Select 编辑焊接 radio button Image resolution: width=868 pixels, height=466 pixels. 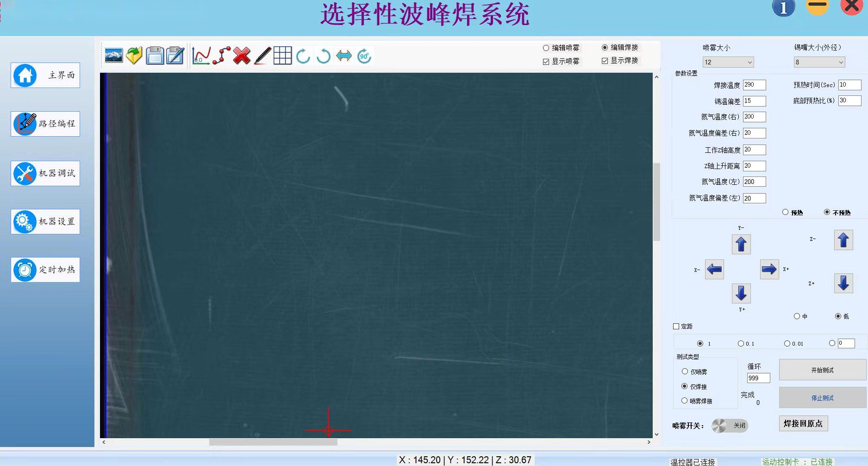pyautogui.click(x=605, y=47)
